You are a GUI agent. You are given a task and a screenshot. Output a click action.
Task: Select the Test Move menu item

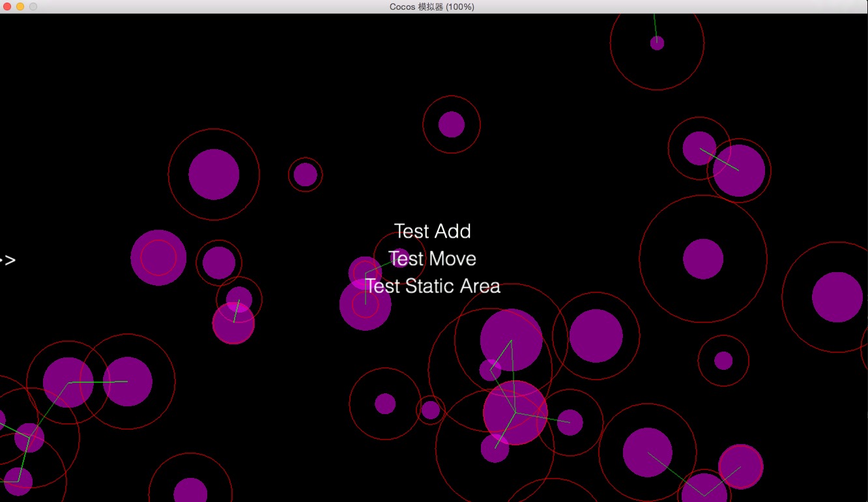pyautogui.click(x=433, y=258)
